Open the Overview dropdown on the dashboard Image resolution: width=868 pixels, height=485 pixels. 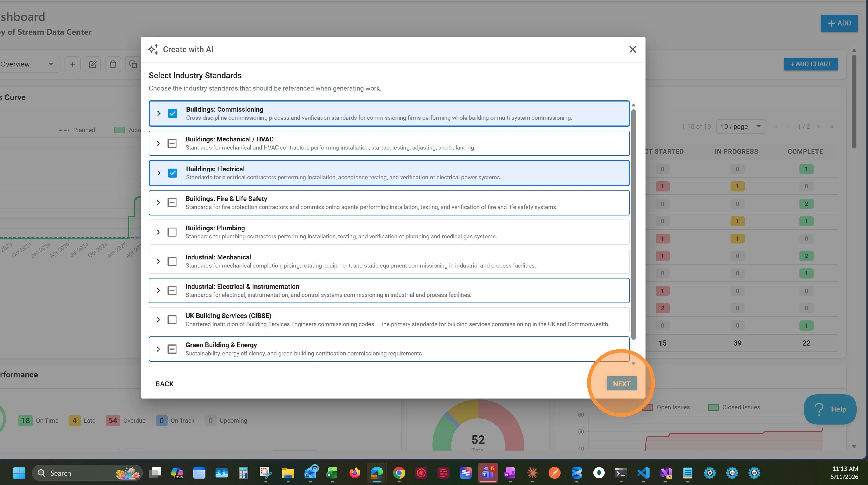point(29,64)
